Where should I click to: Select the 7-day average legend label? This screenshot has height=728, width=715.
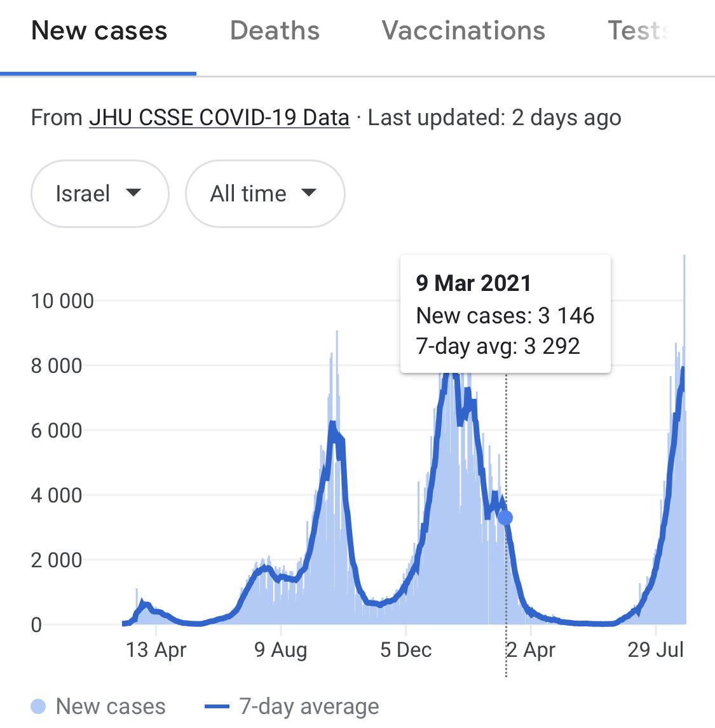(x=309, y=706)
